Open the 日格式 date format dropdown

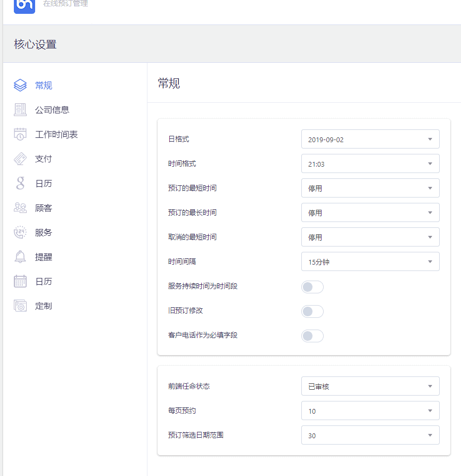coord(371,139)
